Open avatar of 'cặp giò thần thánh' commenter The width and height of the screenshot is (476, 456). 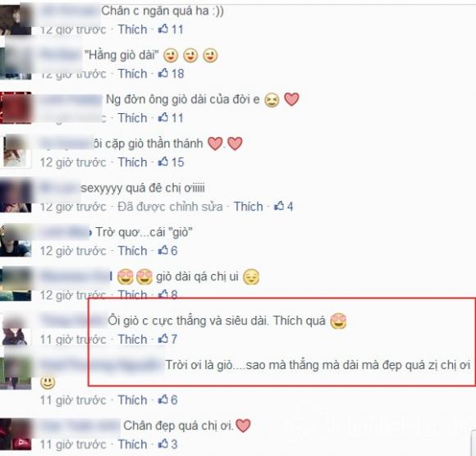click(16, 152)
